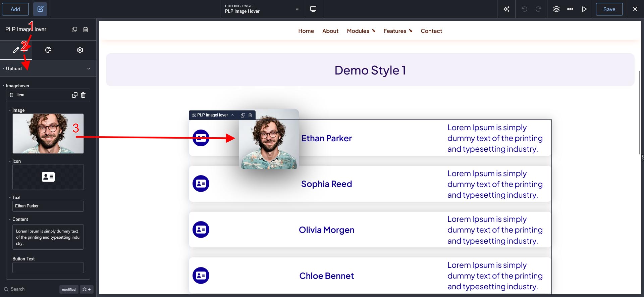Image resolution: width=644 pixels, height=297 pixels.
Task: Duplicate the PLP Image Hover element in panel header
Action: (74, 30)
